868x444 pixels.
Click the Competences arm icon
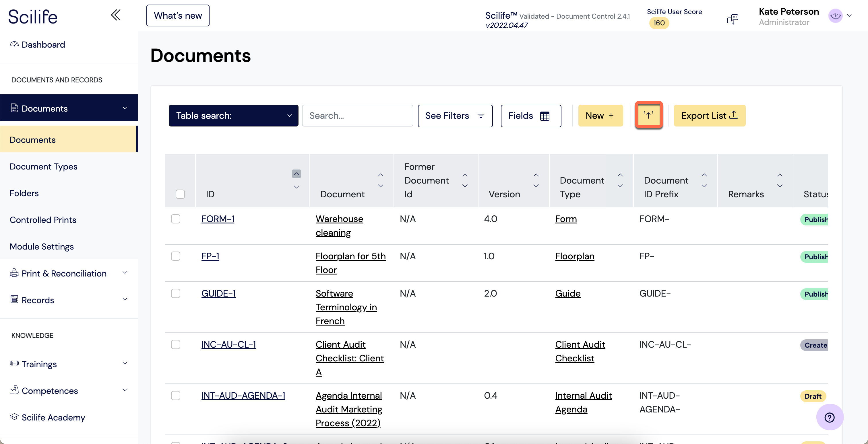pos(14,390)
